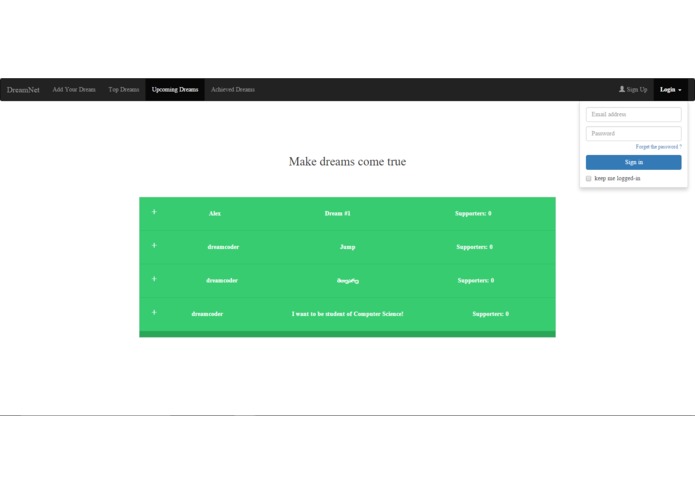Select Upcoming Dreams tab
The image size is (695, 494).
click(175, 89)
